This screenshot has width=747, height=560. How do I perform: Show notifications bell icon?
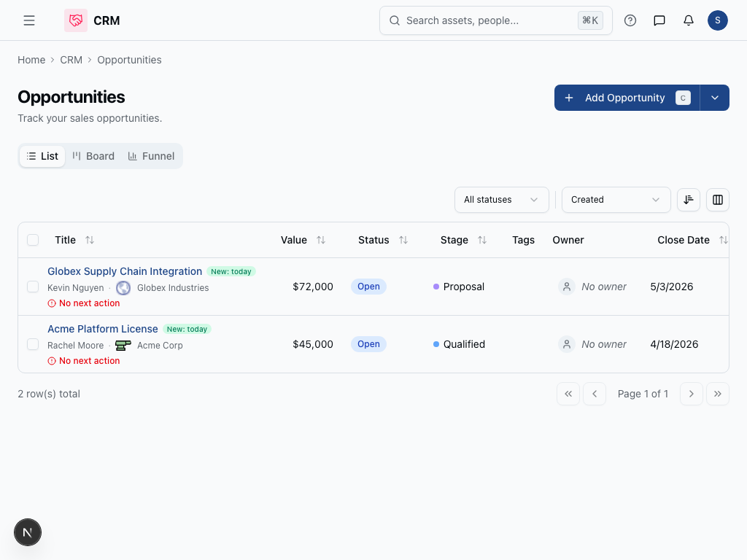[x=689, y=20]
